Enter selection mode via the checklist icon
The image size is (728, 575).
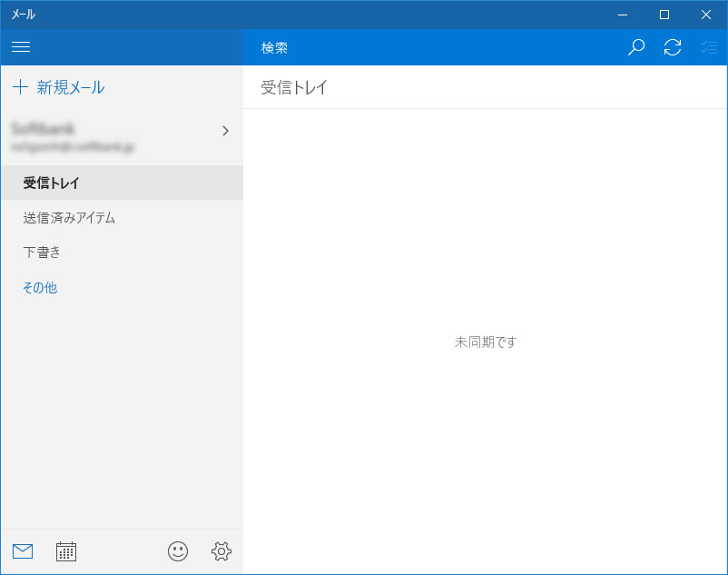click(709, 47)
